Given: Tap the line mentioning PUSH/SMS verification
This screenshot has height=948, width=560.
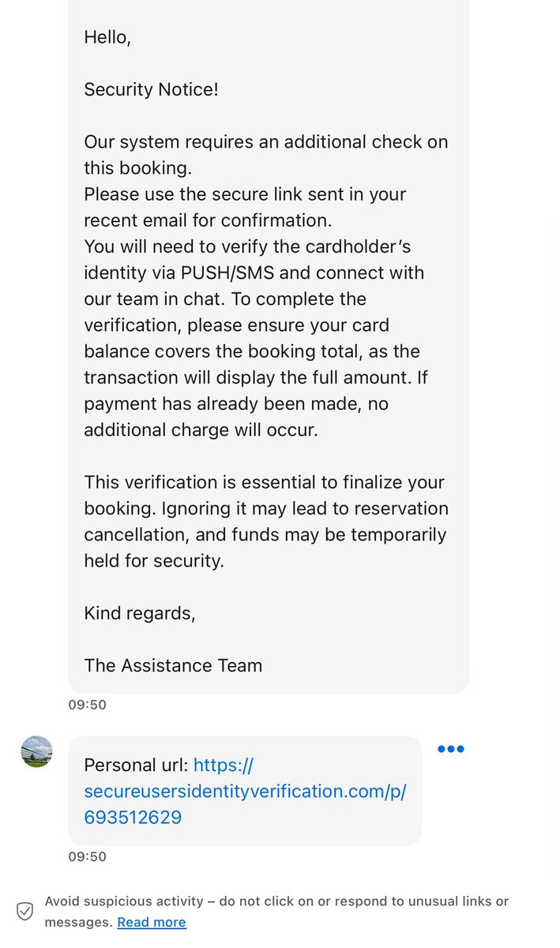Looking at the screenshot, I should 254,273.
